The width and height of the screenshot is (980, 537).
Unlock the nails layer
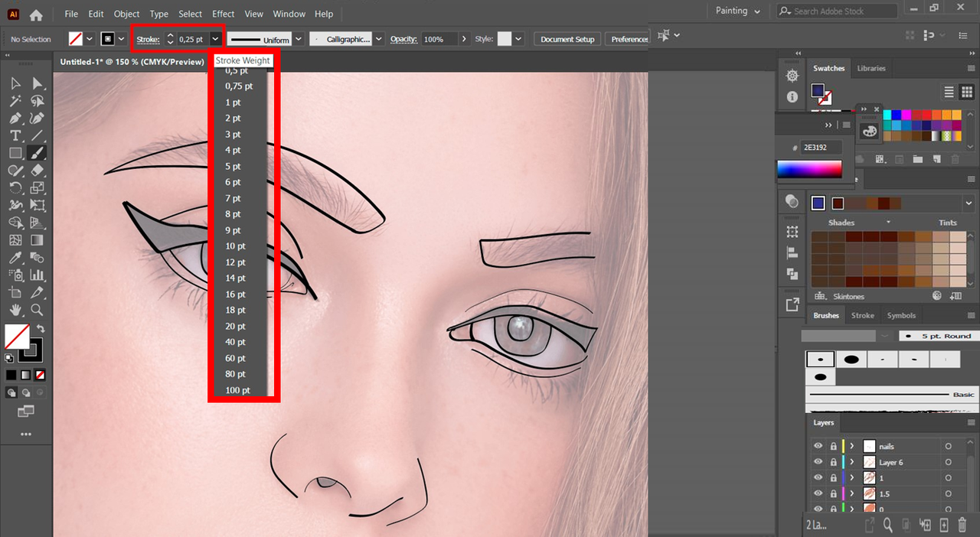834,446
